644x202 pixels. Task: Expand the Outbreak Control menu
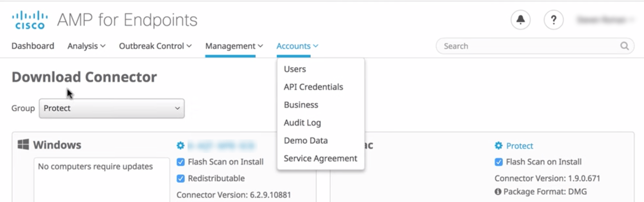[155, 46]
